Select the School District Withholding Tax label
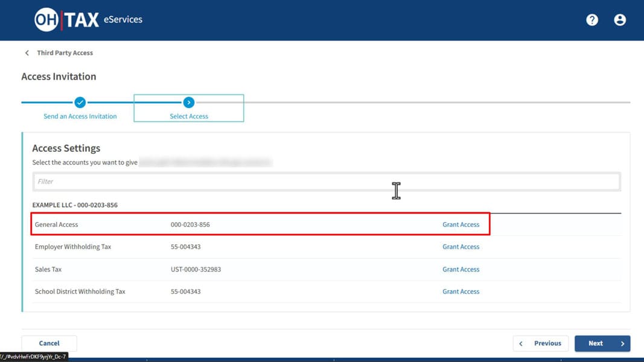The height and width of the screenshot is (362, 644). 80,291
